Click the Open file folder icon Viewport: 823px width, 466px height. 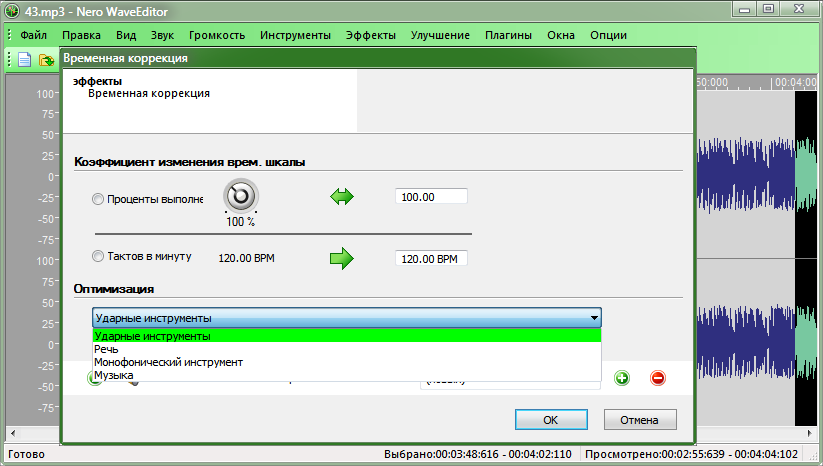(46, 60)
